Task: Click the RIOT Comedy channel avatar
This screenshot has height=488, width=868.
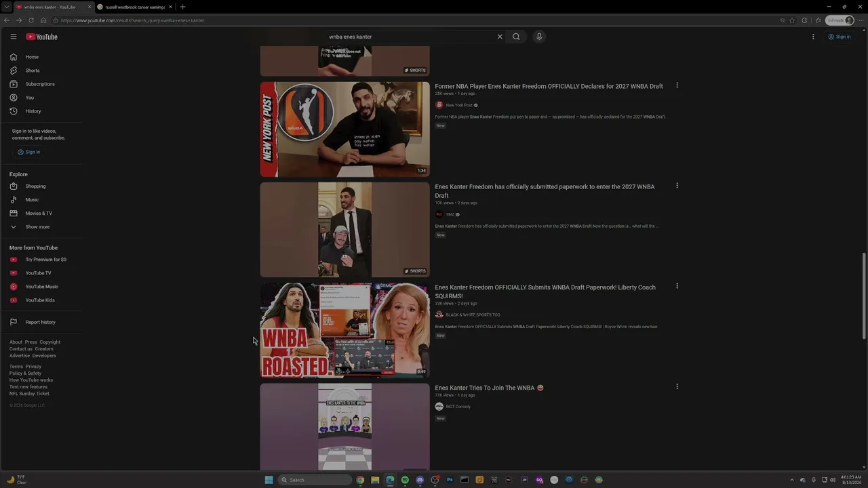Action: point(439,407)
